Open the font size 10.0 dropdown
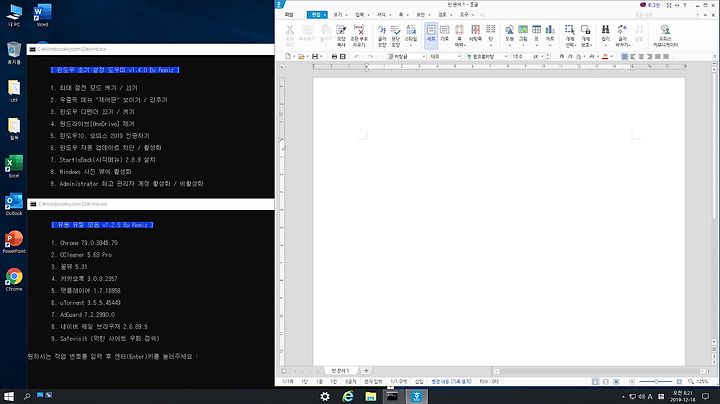720x404 pixels. coord(527,56)
